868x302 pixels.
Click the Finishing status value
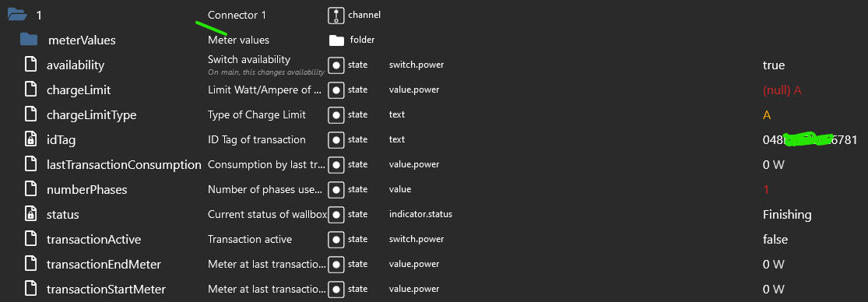pos(786,215)
